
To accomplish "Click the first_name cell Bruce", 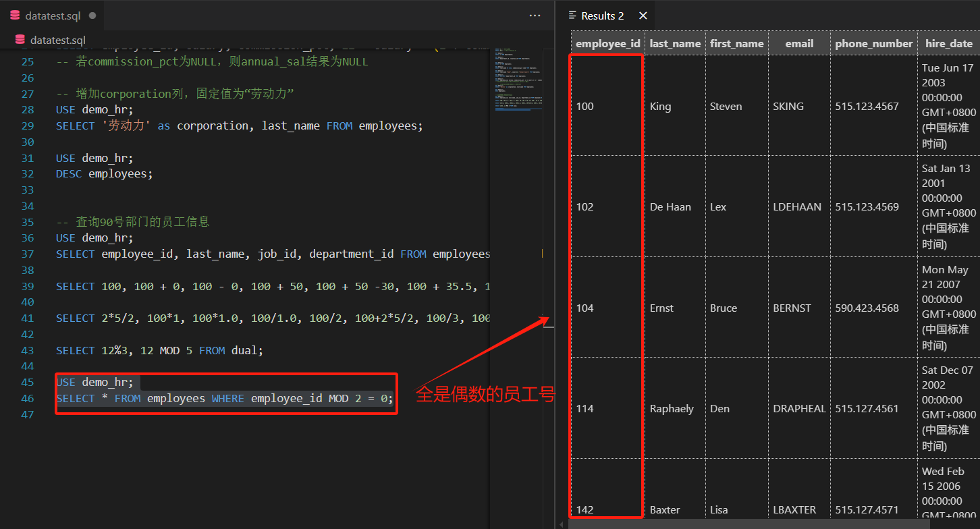I will pos(737,308).
